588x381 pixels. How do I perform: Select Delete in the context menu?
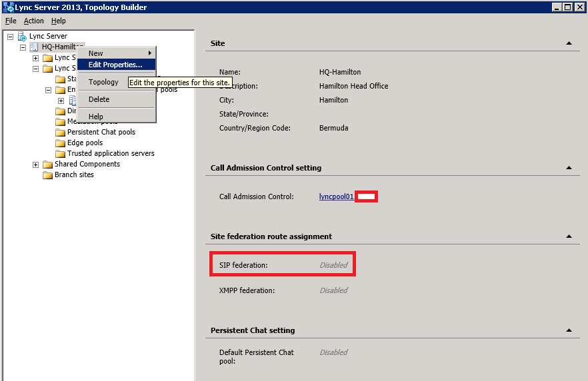99,99
